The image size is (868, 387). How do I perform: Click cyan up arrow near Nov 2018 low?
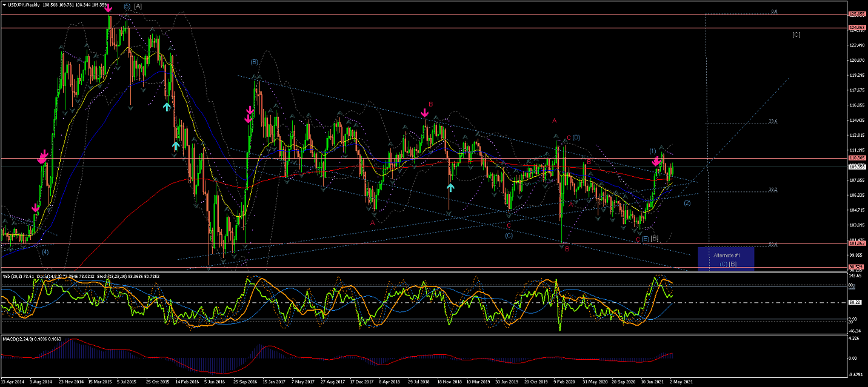(450, 188)
